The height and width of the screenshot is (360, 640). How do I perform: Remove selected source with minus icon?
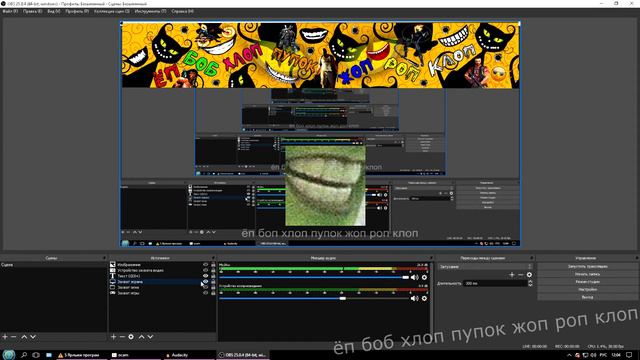122,337
